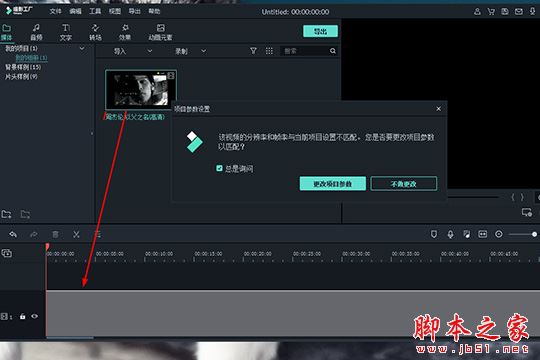The height and width of the screenshot is (360, 540).
Task: Open the 编辑 menu
Action: pos(75,11)
